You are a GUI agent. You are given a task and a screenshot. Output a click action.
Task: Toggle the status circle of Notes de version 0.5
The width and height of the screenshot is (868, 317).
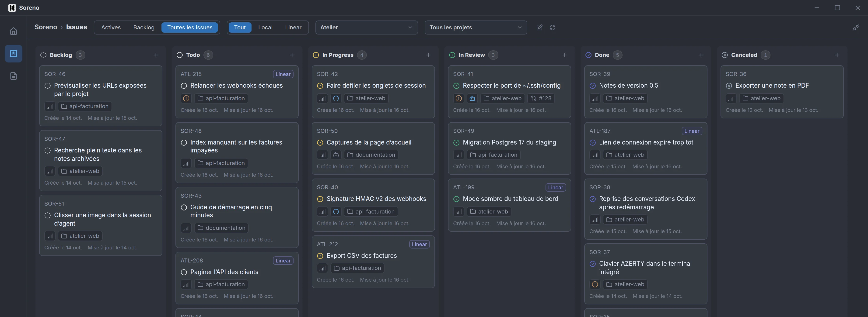pos(592,86)
